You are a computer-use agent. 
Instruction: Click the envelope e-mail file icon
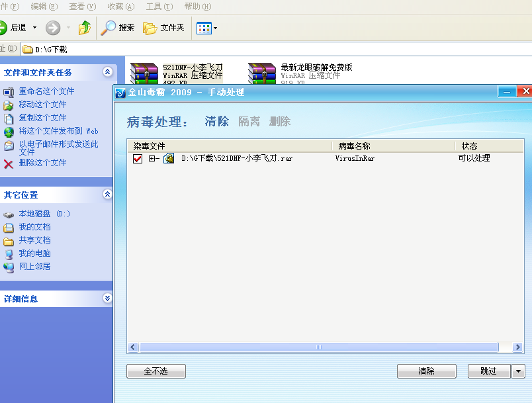coord(9,146)
